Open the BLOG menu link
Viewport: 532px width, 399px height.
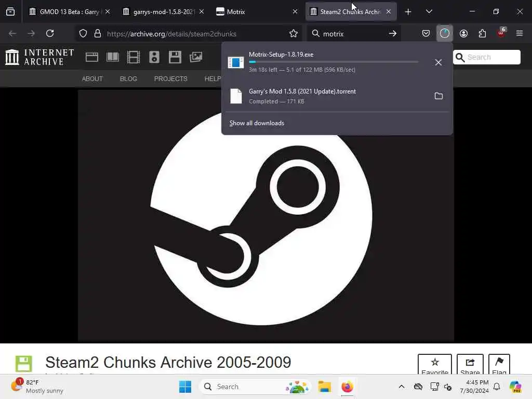pyautogui.click(x=128, y=79)
